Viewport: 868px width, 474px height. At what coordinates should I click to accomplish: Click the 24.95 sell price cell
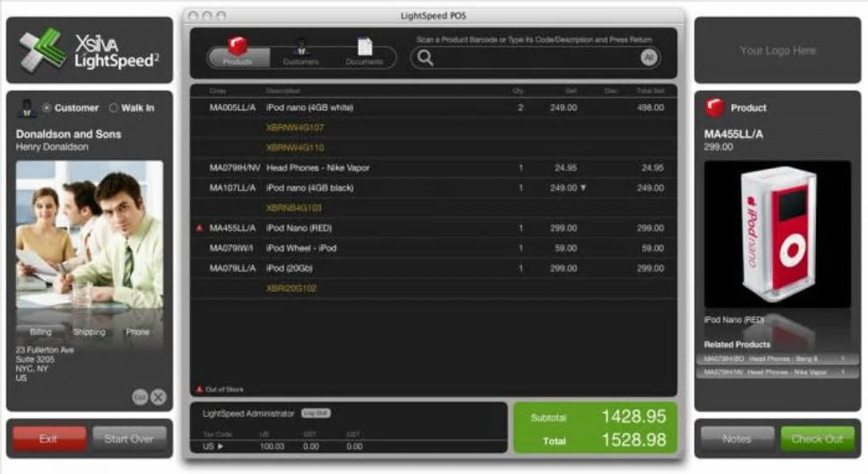pyautogui.click(x=566, y=168)
